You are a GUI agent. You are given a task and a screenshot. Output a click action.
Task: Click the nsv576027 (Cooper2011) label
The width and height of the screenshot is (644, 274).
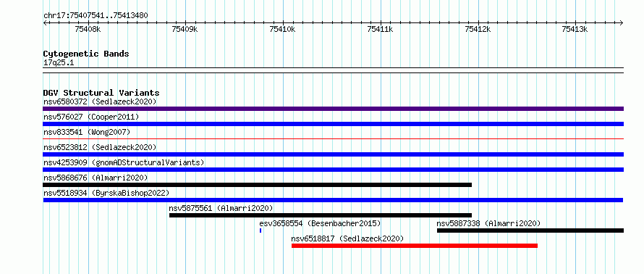[91, 117]
